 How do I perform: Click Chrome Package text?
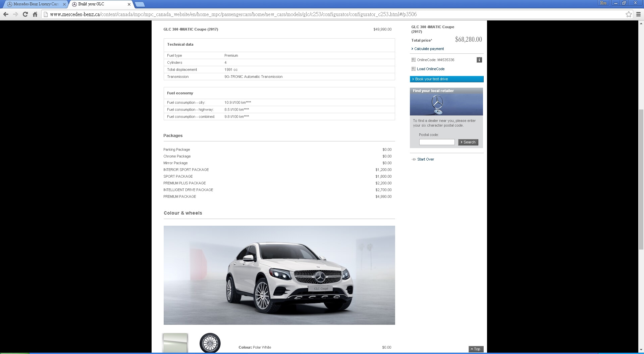point(177,156)
